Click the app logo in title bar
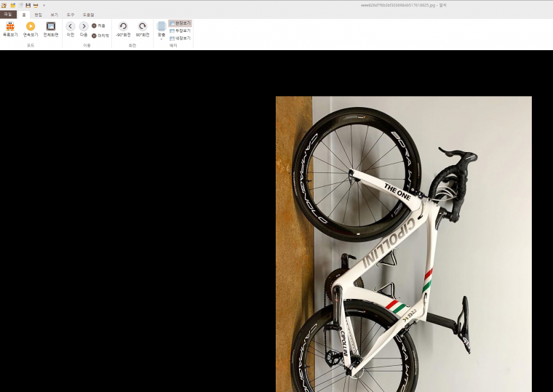The height and width of the screenshot is (392, 553). pos(4,5)
